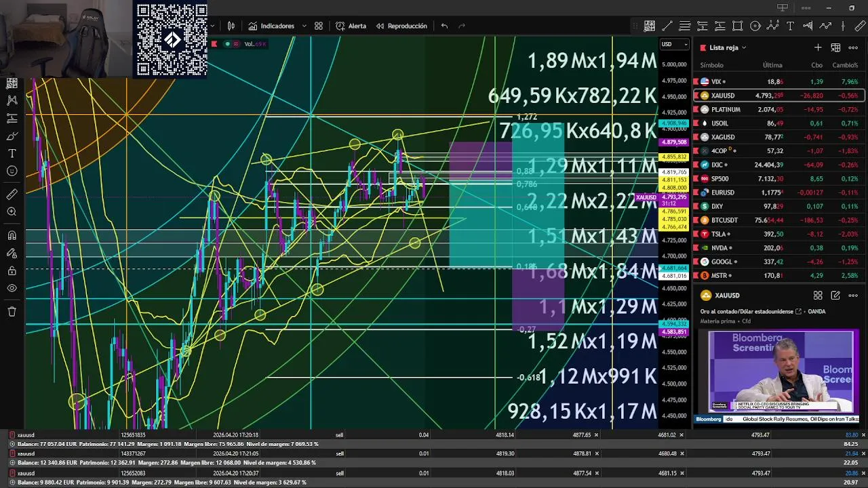Activate Measure ruler in left sidebar

[12, 194]
